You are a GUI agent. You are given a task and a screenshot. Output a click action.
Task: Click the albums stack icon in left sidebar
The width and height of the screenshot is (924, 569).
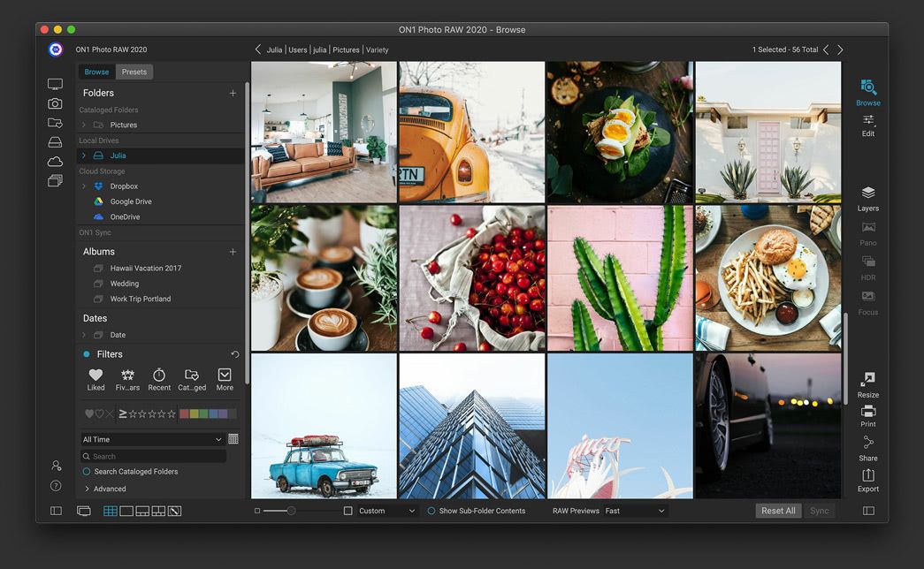(x=55, y=181)
